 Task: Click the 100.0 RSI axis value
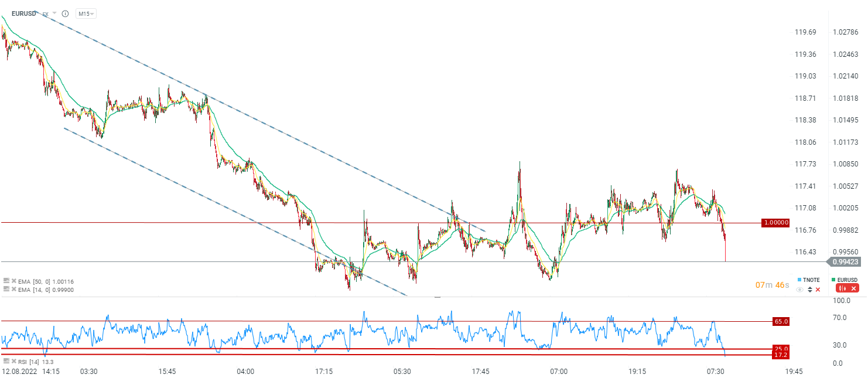(x=841, y=301)
